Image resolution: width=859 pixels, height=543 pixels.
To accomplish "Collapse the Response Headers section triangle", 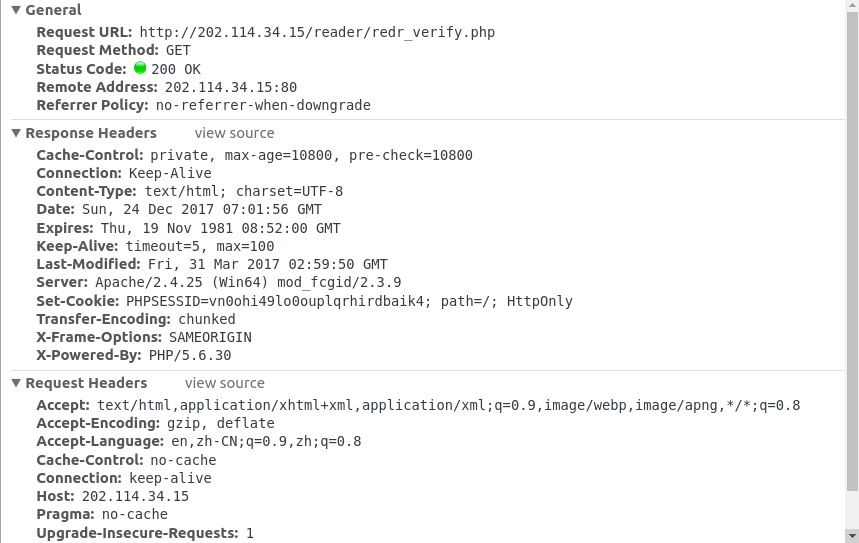I will pos(16,133).
